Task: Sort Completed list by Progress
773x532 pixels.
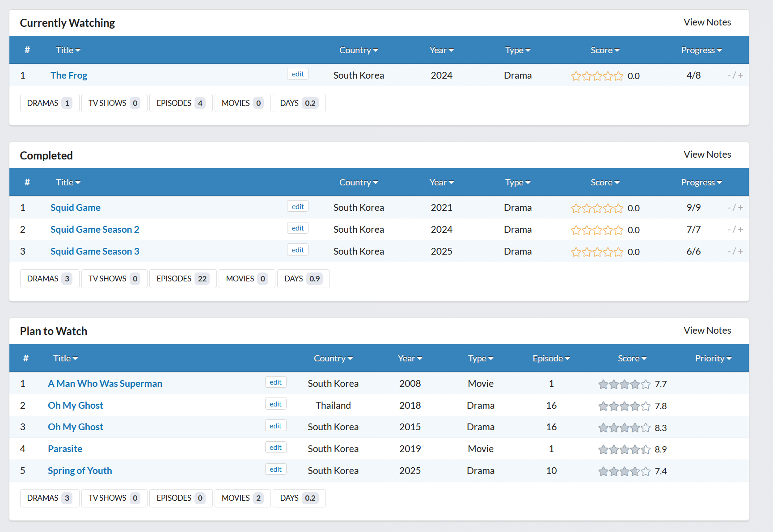Action: coord(701,182)
